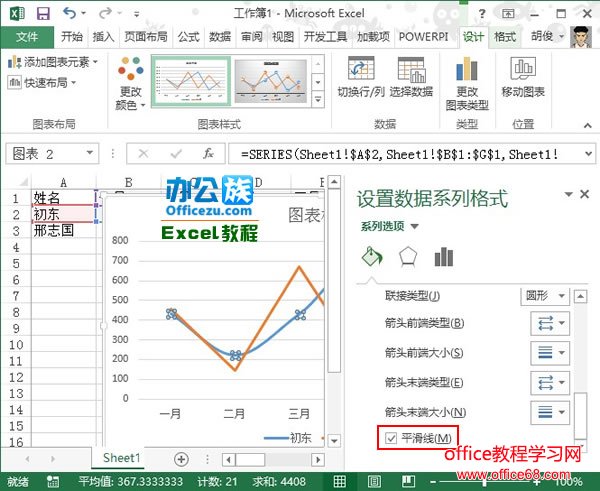This screenshot has width=600, height=491.
Task: Select Fill & Line paint bucket icon
Action: [x=372, y=256]
